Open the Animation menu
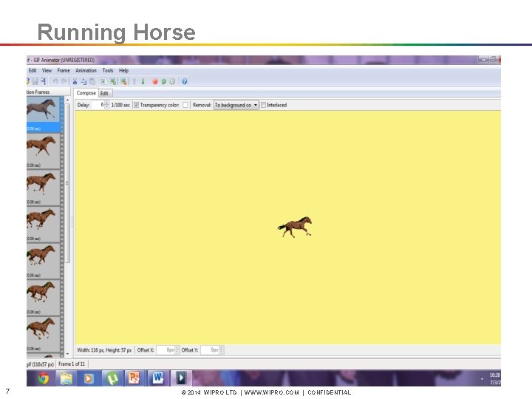The image size is (532, 399). 86,71
